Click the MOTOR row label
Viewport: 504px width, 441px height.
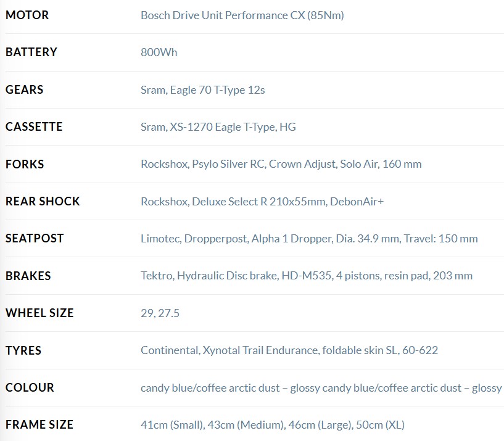pyautogui.click(x=27, y=15)
